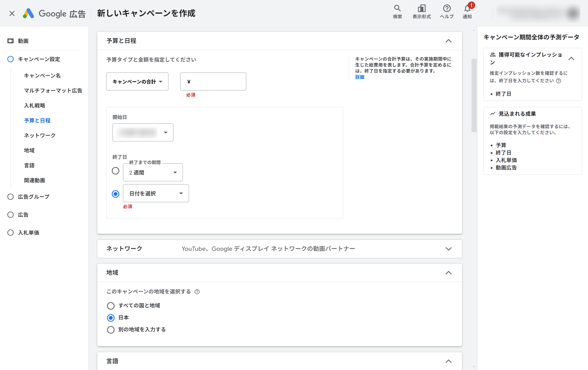The image size is (588, 370).
Task: Go to 予算と日程 in sidebar
Action: (x=37, y=120)
